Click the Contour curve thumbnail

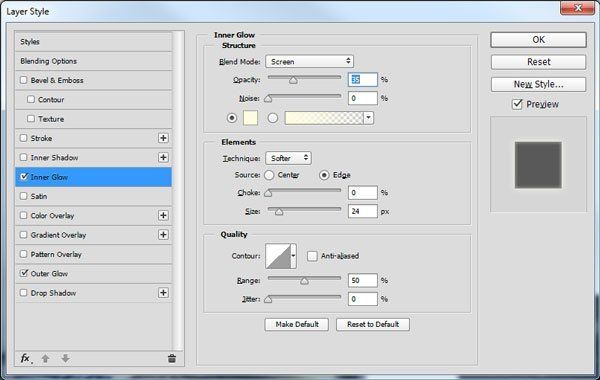pyautogui.click(x=278, y=256)
